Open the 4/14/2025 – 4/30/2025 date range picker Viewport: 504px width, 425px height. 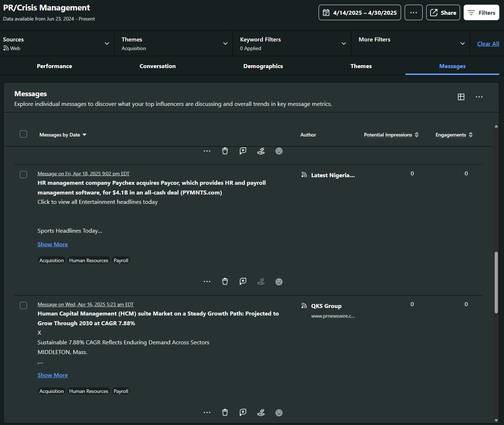pos(360,13)
